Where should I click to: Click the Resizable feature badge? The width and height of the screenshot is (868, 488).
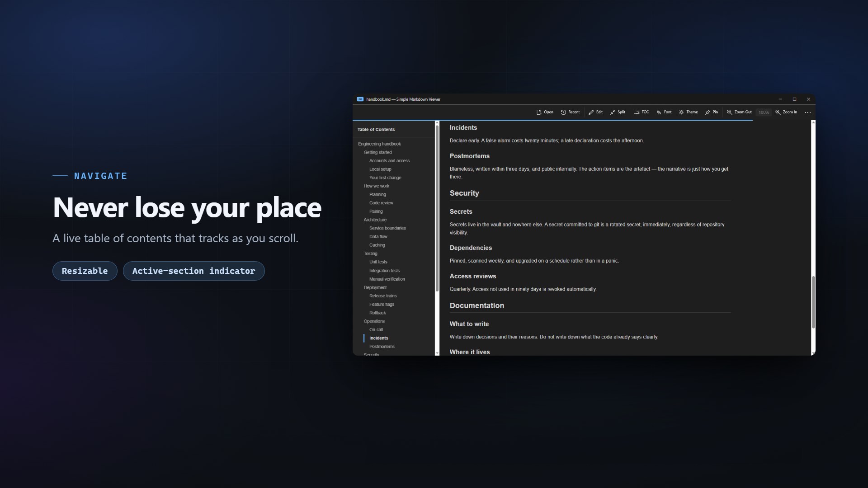coord(85,271)
